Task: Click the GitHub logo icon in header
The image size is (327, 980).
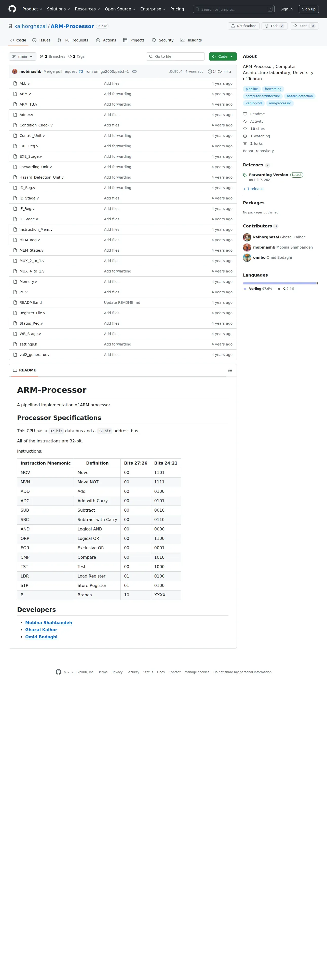Action: click(x=12, y=9)
